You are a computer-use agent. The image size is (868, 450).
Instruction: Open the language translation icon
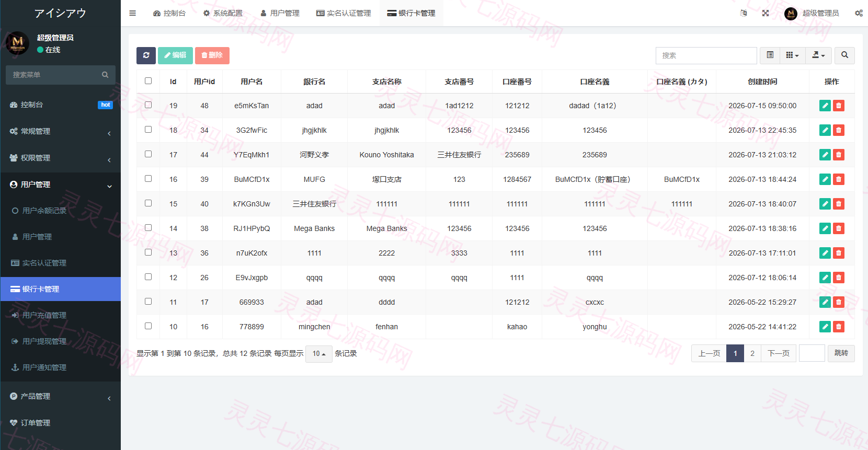[744, 13]
